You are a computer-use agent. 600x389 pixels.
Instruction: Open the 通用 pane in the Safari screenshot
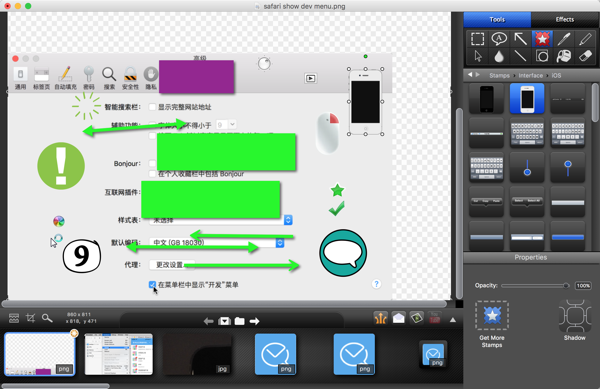(20, 78)
